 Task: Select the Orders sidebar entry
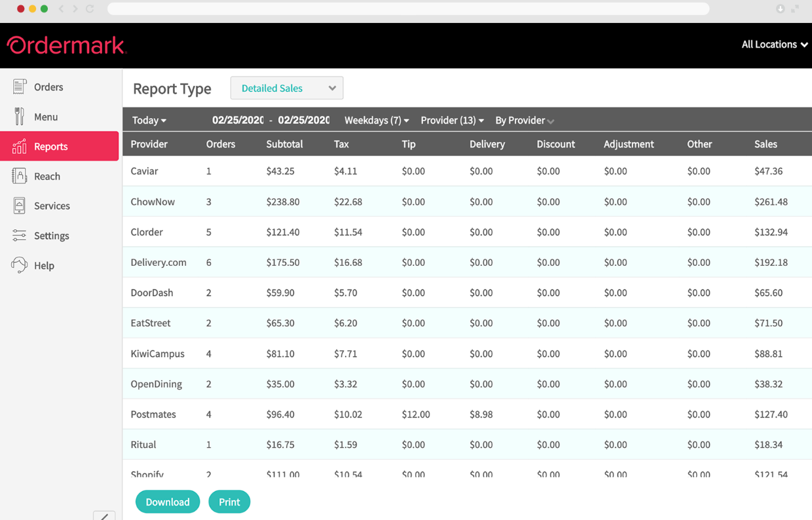(48, 86)
